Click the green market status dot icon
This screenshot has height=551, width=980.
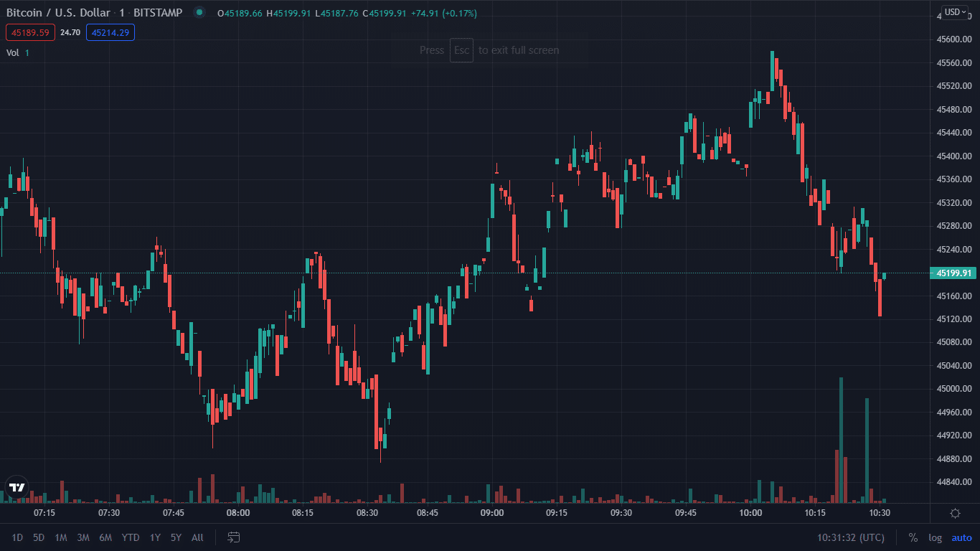tap(199, 13)
